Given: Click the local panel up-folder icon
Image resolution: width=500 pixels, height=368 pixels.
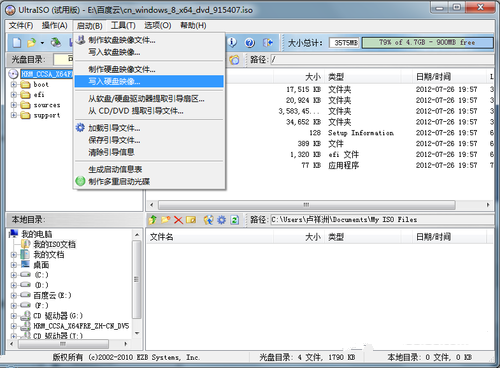Looking at the screenshot, I should click(153, 220).
